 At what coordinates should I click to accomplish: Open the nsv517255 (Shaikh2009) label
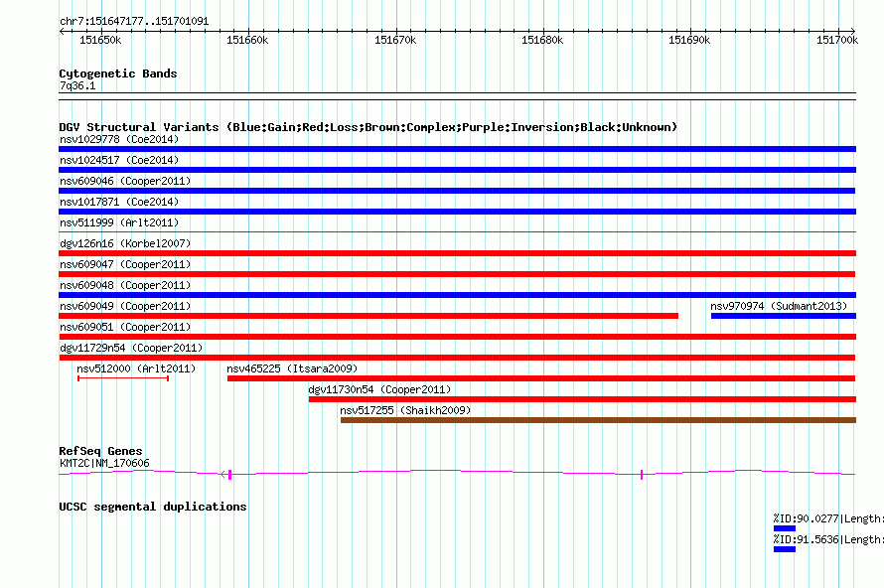pos(405,410)
